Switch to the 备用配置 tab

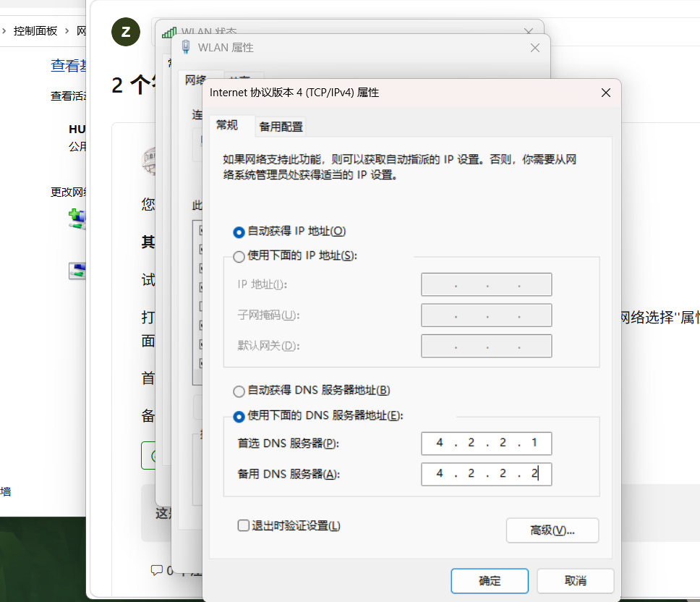pyautogui.click(x=281, y=127)
